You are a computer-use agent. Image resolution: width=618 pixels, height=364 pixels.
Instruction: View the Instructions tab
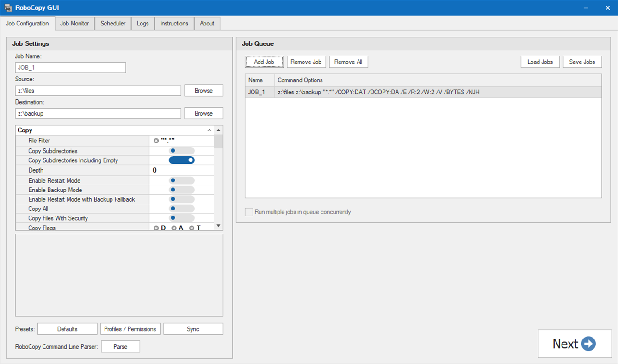(174, 23)
